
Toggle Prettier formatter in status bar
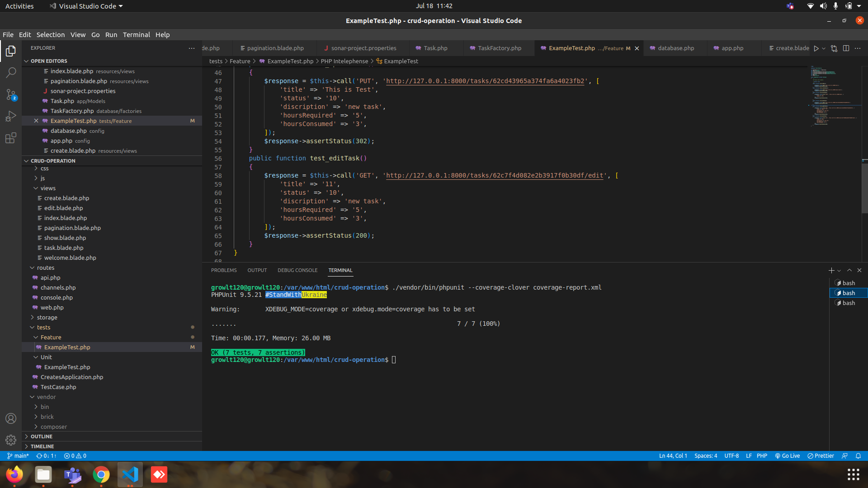tap(821, 456)
